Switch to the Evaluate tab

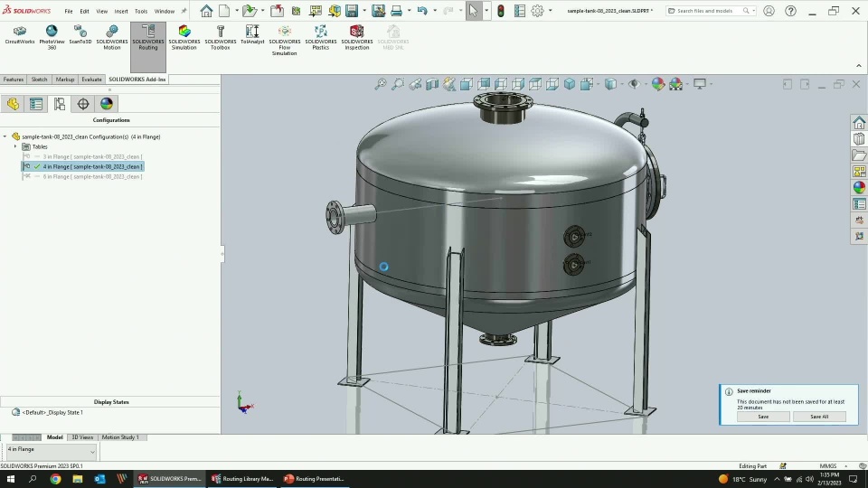(x=91, y=80)
